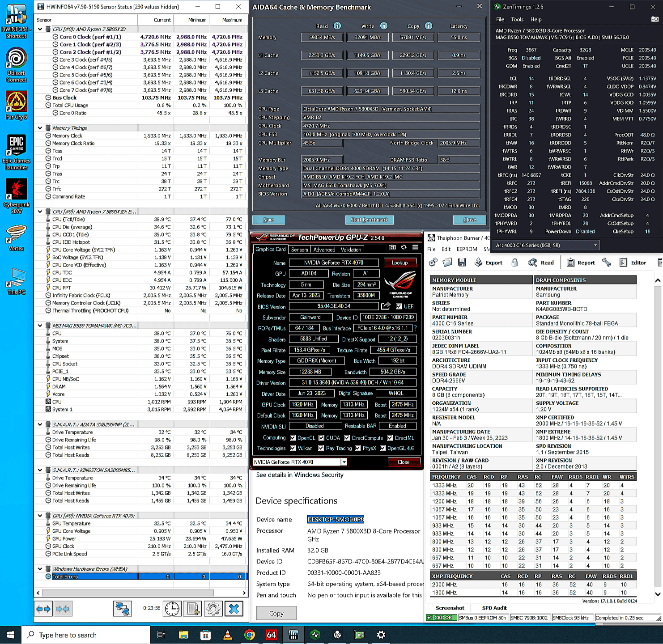
Task: Switch to Advanced tab in GPU-Z
Action: point(324,250)
